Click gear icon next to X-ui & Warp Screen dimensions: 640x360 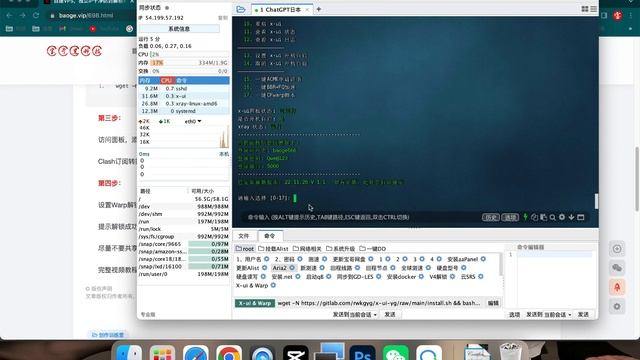tap(273, 285)
